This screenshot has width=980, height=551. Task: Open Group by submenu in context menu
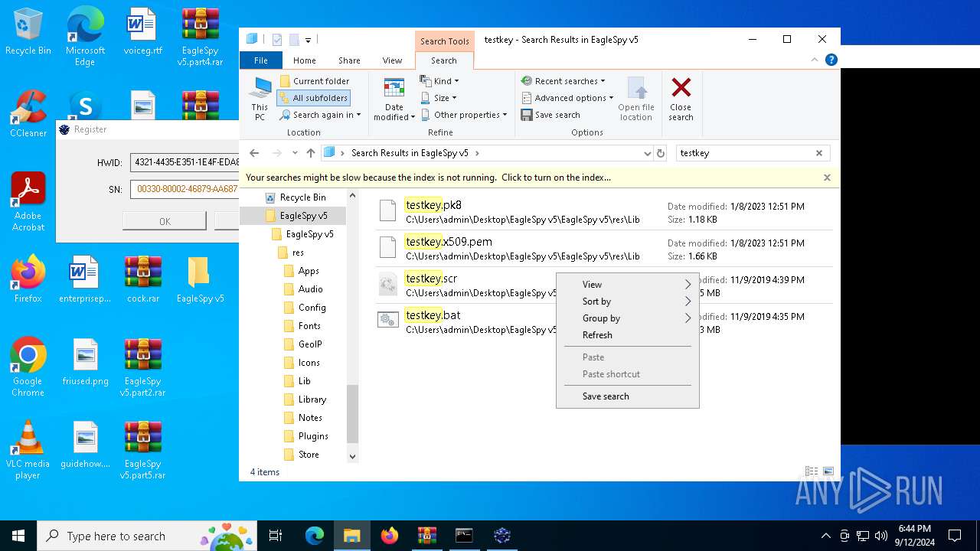pyautogui.click(x=627, y=318)
